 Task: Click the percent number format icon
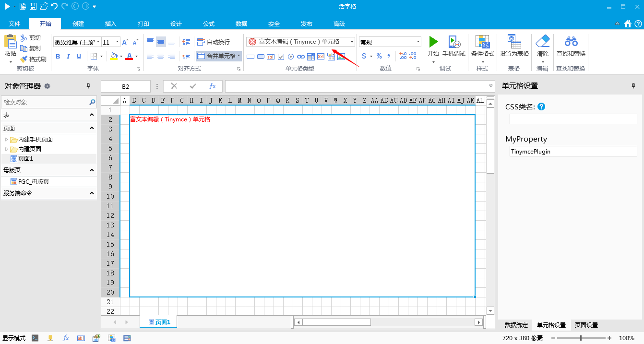pos(379,56)
